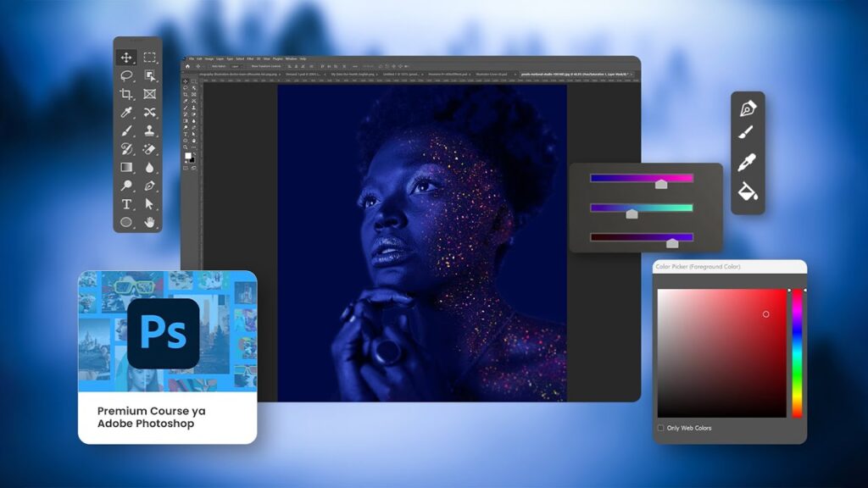Pick the Clone Stamp tool
The height and width of the screenshot is (488, 868).
(150, 130)
